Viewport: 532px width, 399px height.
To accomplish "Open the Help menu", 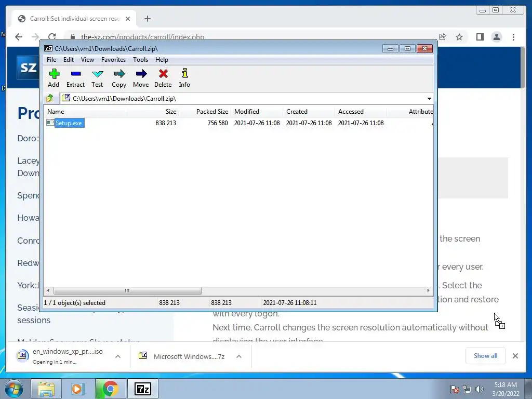I will pos(162,60).
